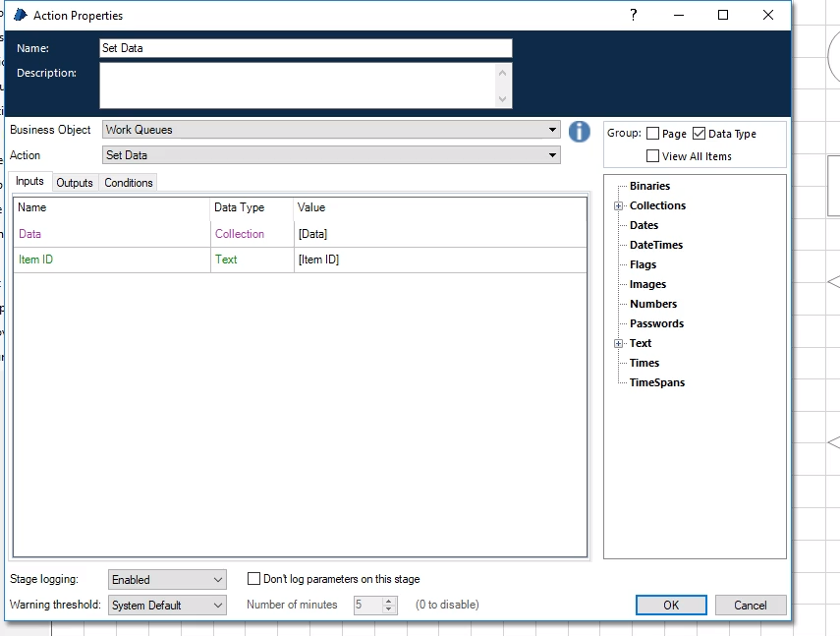Click the [Data] value cell

[x=440, y=234]
